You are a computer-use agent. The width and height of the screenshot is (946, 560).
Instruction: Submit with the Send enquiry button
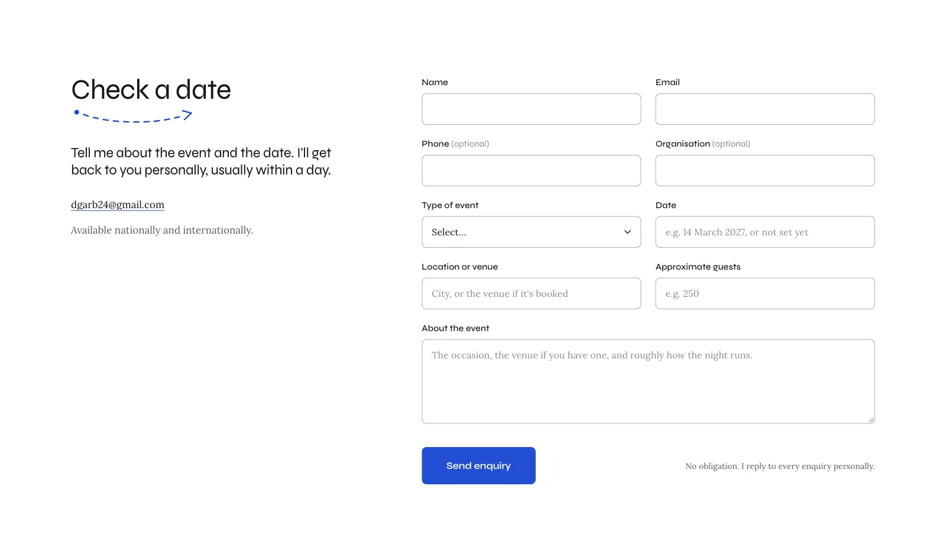click(478, 465)
